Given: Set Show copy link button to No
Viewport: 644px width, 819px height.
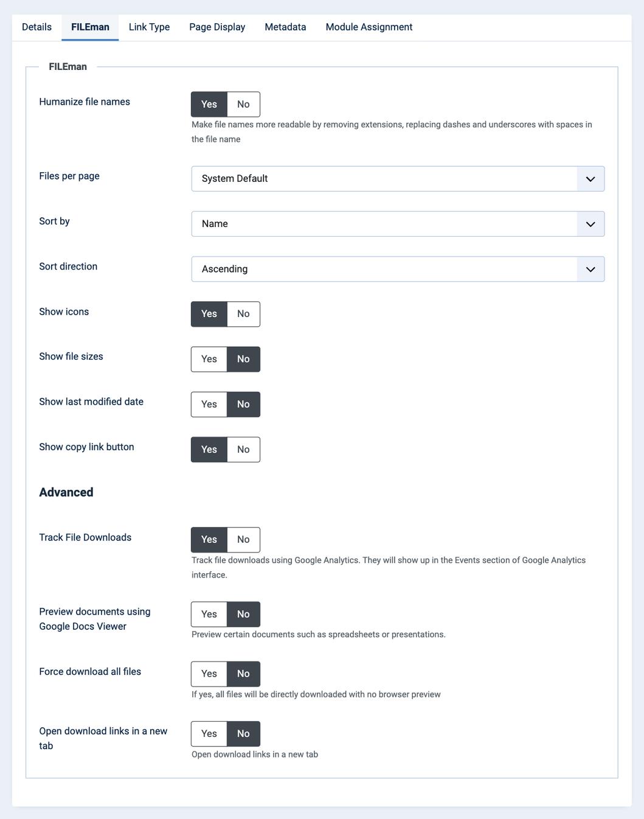Looking at the screenshot, I should point(243,450).
